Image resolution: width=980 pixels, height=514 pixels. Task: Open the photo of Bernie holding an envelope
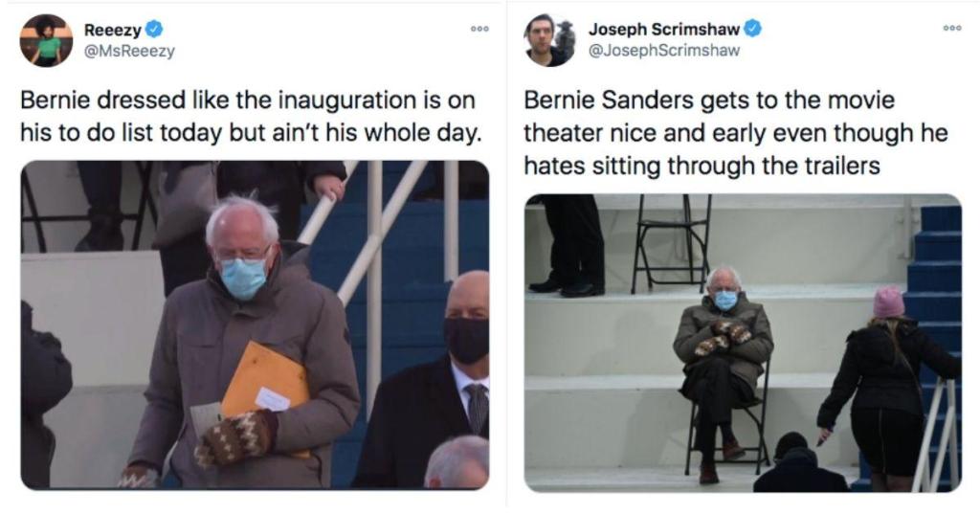[255, 325]
